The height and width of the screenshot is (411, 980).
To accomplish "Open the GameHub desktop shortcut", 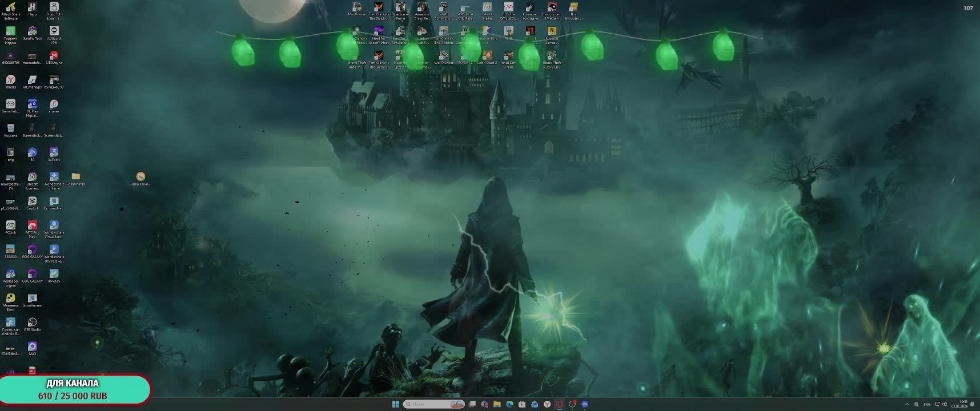I will coord(11,106).
